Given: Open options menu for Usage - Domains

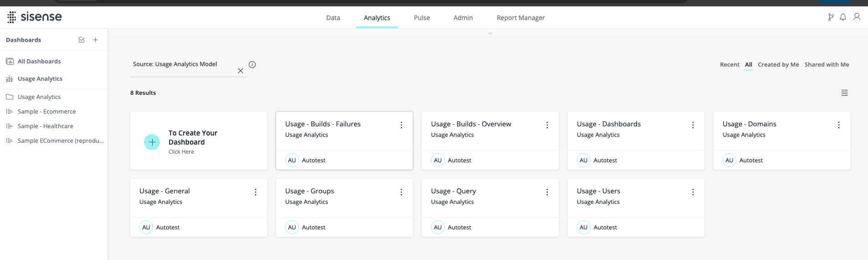Looking at the screenshot, I should pos(838,125).
